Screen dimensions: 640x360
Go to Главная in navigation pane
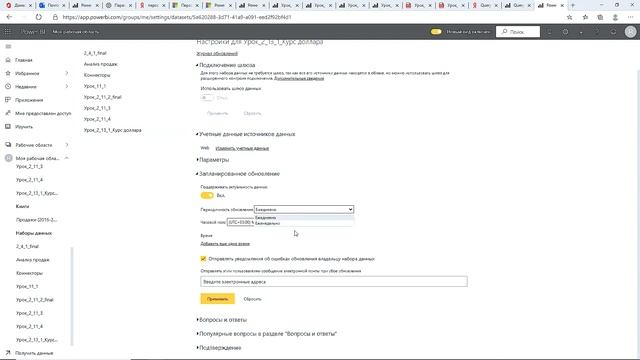24,60
